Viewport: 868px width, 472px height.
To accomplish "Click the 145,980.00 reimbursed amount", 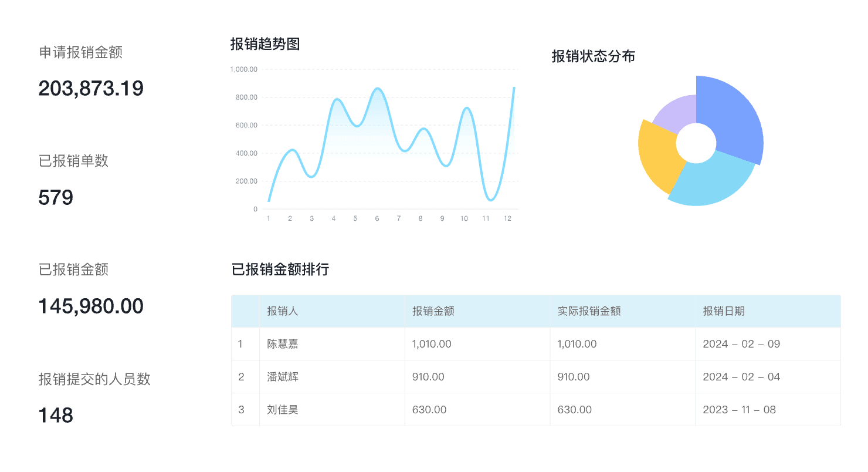I will 91,306.
